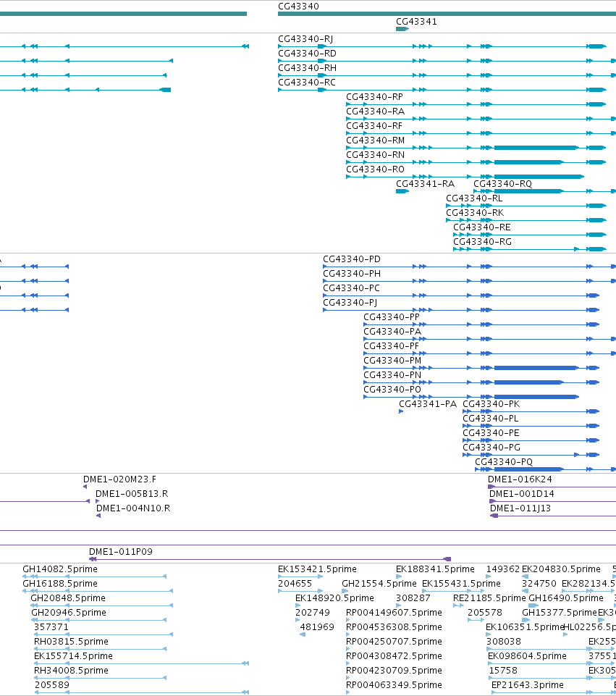
Task: Click BAC clone DME1-001D14
Action: 521,494
